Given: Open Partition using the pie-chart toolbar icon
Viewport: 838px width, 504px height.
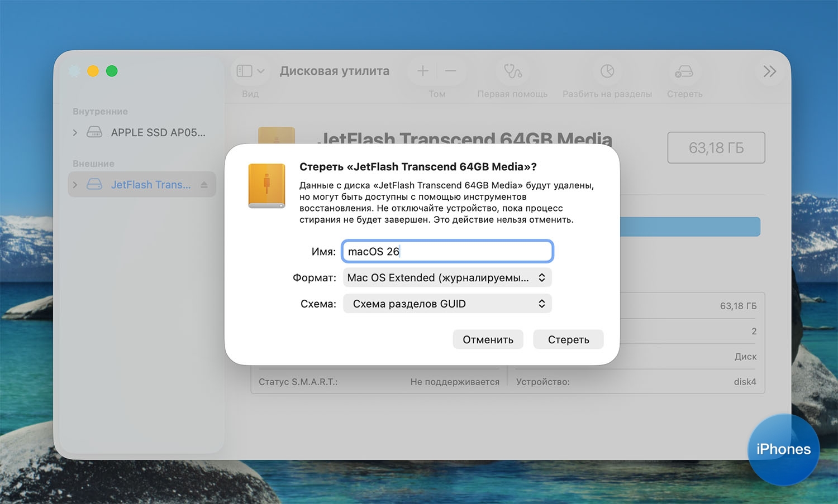Looking at the screenshot, I should pos(607,71).
